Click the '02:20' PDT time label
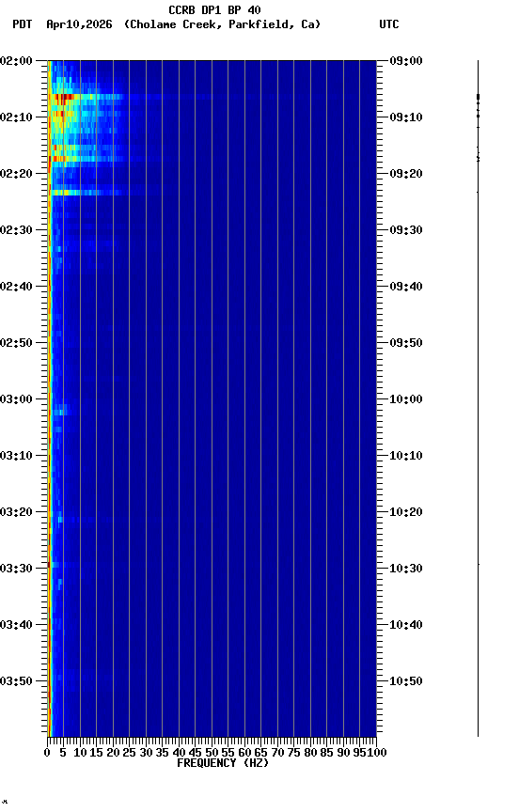Viewport: 519px width, 812px height. coord(16,174)
